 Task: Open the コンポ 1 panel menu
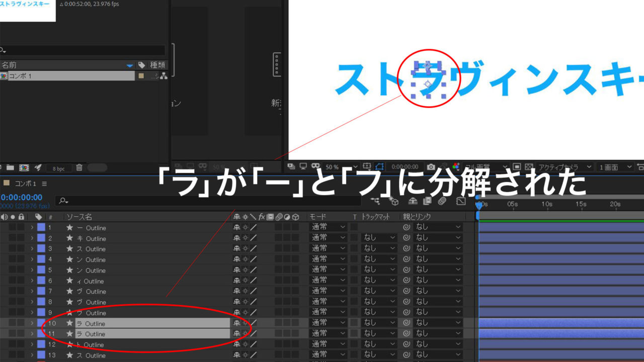pyautogui.click(x=44, y=184)
